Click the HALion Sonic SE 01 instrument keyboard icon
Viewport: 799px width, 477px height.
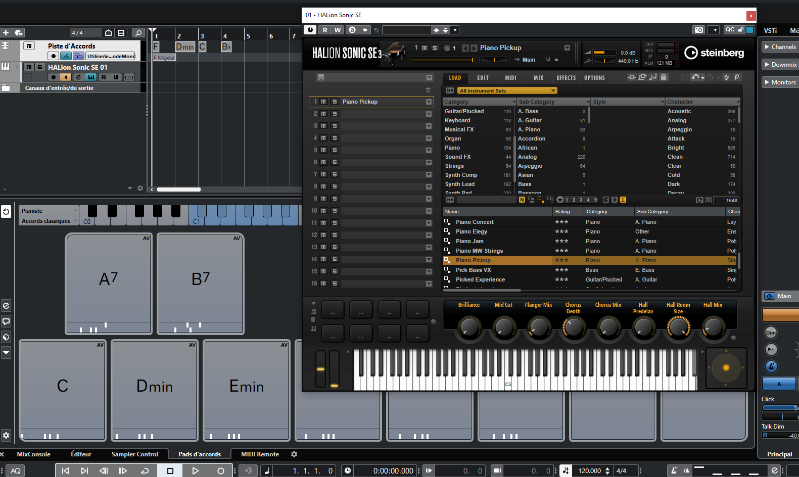tap(6, 67)
